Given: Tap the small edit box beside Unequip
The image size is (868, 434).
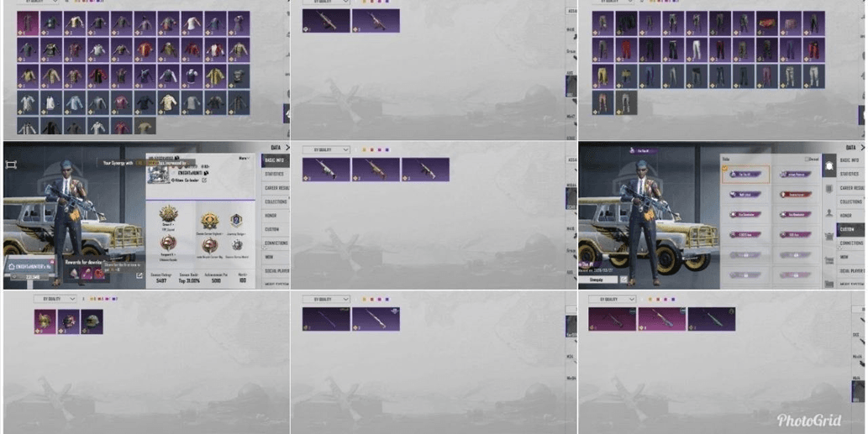Looking at the screenshot, I should pos(623,280).
